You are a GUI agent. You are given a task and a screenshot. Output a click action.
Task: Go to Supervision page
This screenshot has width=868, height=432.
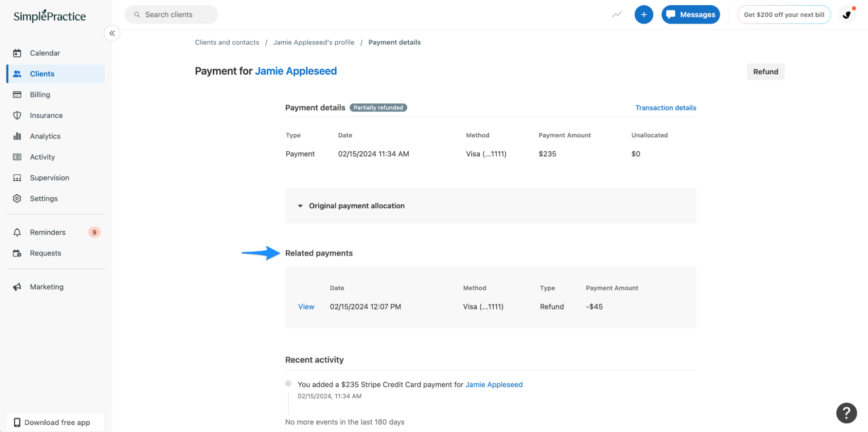(x=56, y=178)
